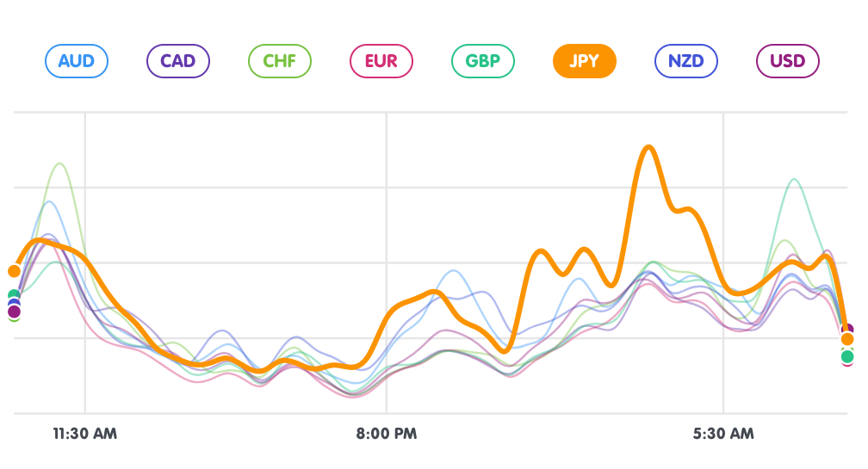
Task: Disable the highlighted JPY pill
Action: pyautogui.click(x=585, y=61)
